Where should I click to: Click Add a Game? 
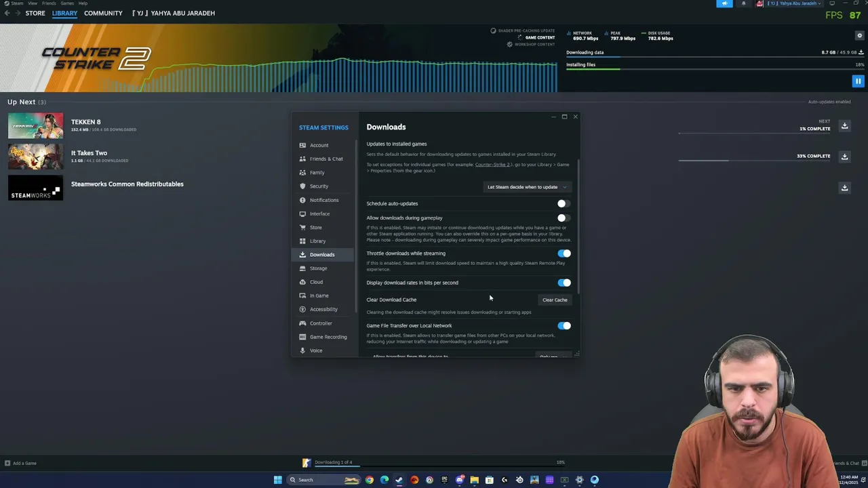point(20,464)
